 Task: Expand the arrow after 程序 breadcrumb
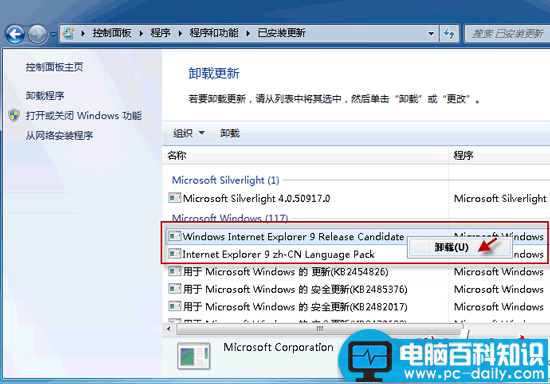point(180,33)
